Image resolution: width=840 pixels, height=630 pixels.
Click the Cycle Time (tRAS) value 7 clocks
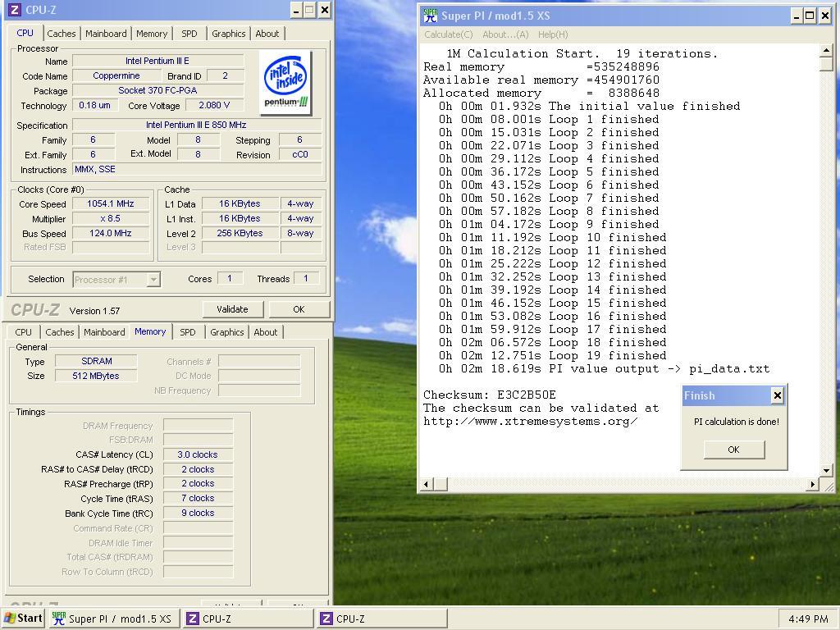[198, 498]
